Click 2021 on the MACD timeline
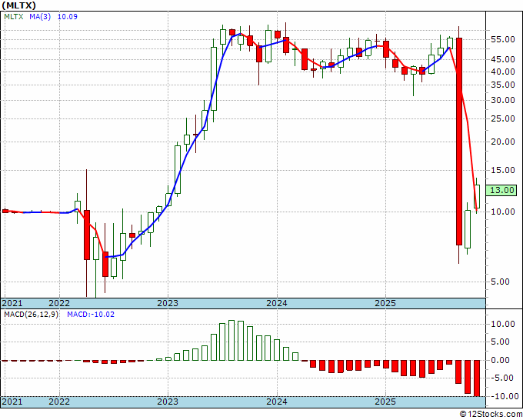The height and width of the screenshot is (420, 523). click(12, 402)
